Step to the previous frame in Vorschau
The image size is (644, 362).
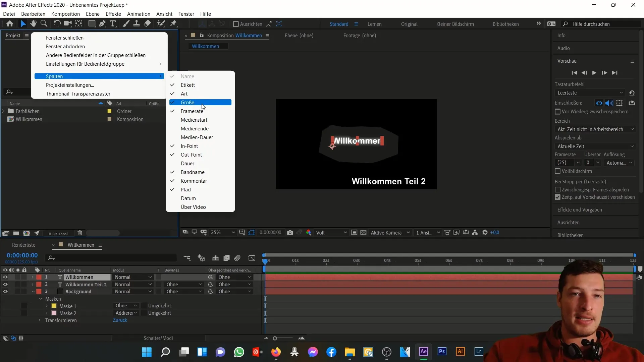(584, 73)
